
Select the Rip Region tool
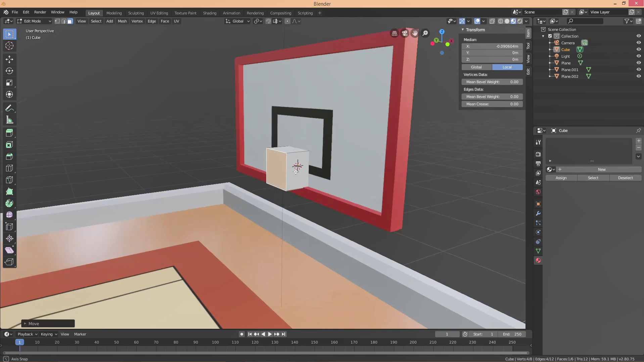[x=9, y=262]
